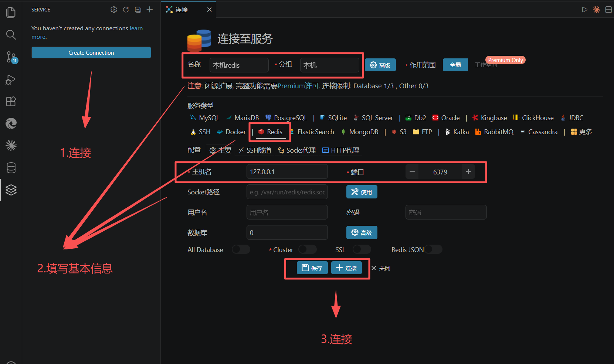Choose Db2 service type
This screenshot has height=364, width=614.
[x=416, y=118]
